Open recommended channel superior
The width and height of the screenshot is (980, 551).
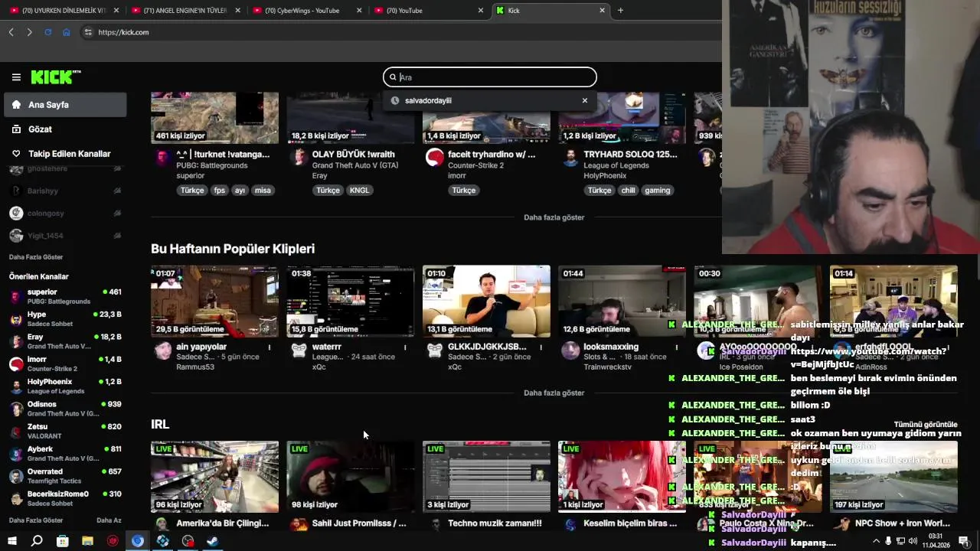[65, 296]
